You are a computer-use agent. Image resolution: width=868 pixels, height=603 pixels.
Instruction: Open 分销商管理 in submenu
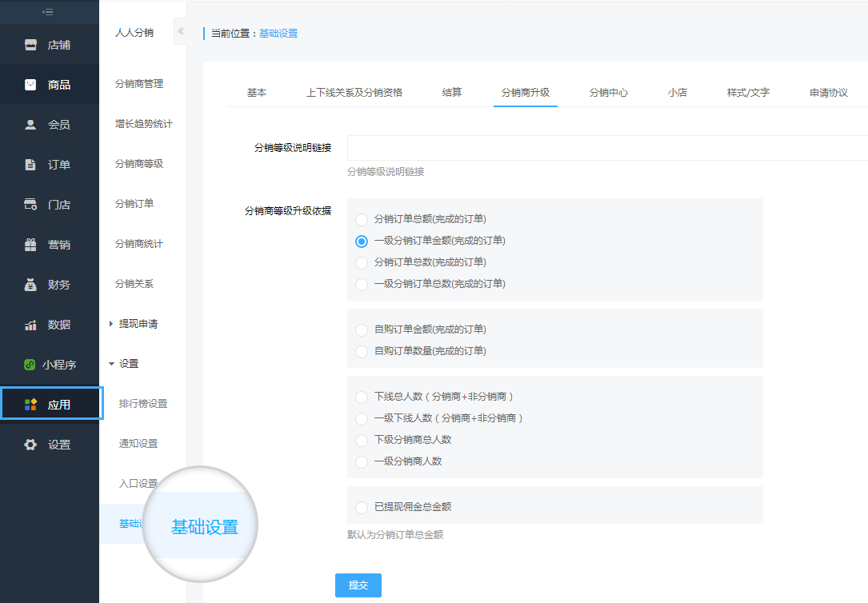coord(139,83)
